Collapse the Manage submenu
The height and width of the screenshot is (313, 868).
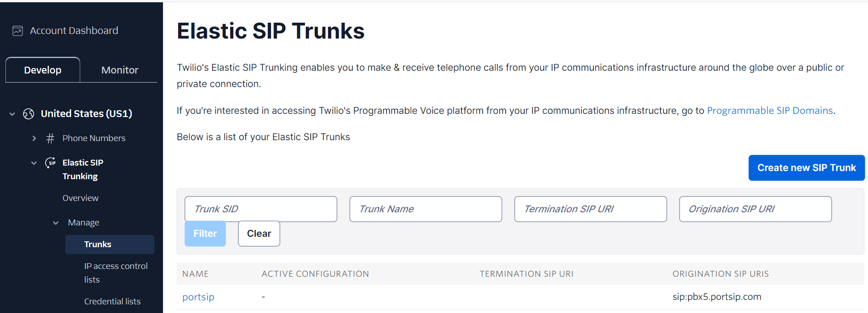pyautogui.click(x=56, y=223)
